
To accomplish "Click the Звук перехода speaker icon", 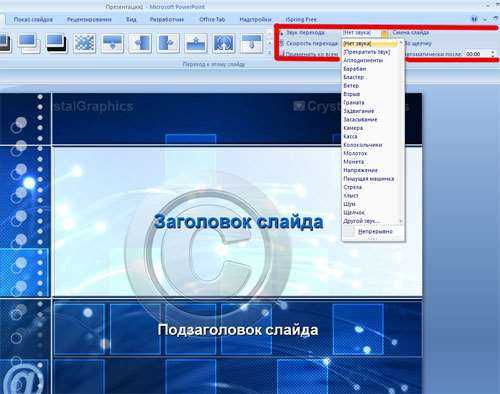I will (282, 33).
